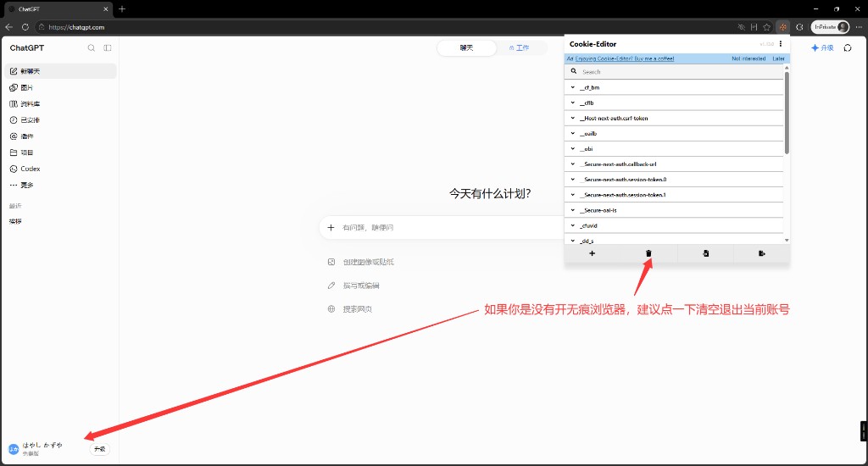Select the 聊天 tab at top

coord(467,48)
